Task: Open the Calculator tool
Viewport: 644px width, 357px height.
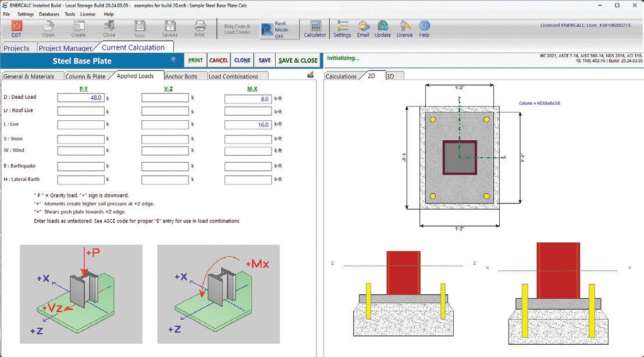Action: [315, 28]
